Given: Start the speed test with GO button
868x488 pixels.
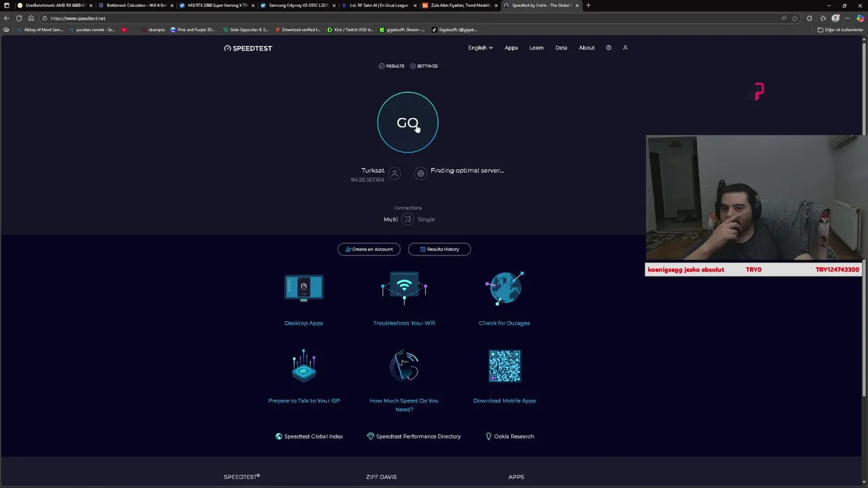Looking at the screenshot, I should pos(408,123).
